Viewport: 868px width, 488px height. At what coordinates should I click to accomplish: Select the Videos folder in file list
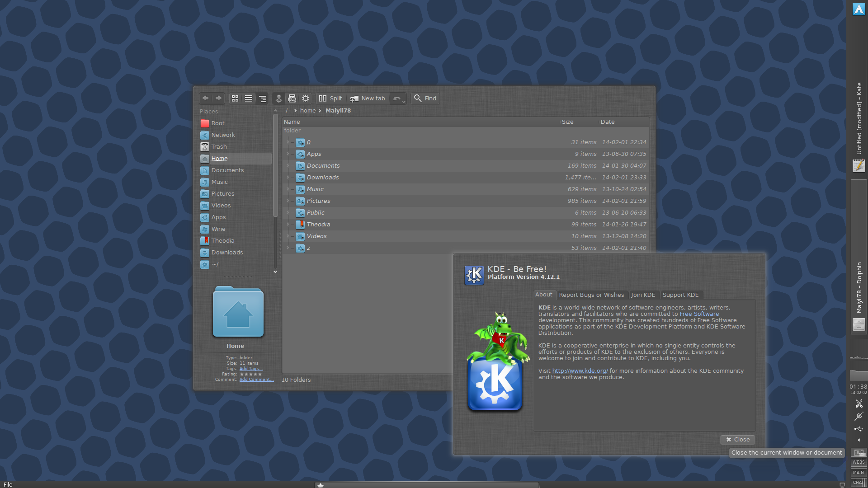[466, 236]
